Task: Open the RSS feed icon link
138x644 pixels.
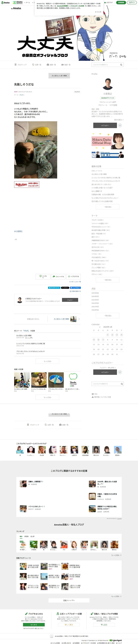Action: (95, 394)
